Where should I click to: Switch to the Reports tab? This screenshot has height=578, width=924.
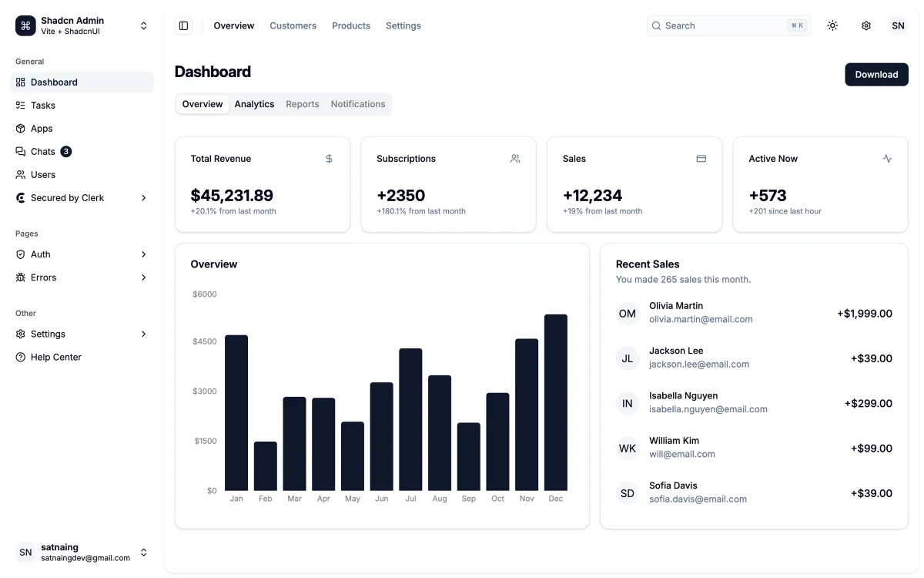[302, 104]
